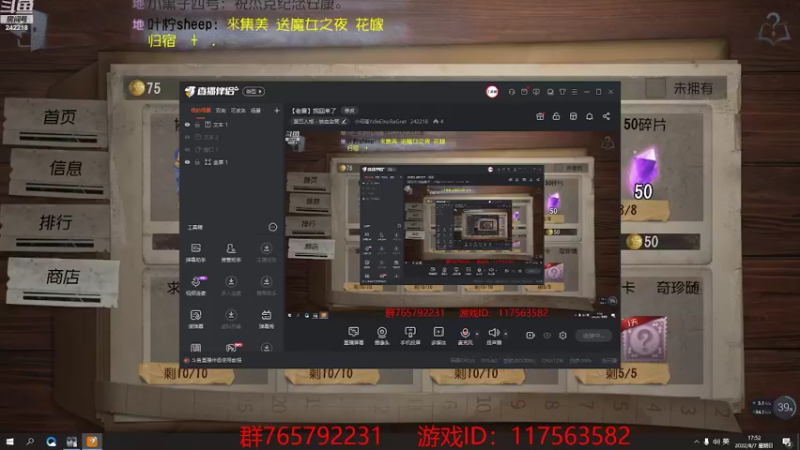Viewport: 800px width, 450px height.
Task: Click the grey 连接中 live button
Action: pyautogui.click(x=594, y=335)
